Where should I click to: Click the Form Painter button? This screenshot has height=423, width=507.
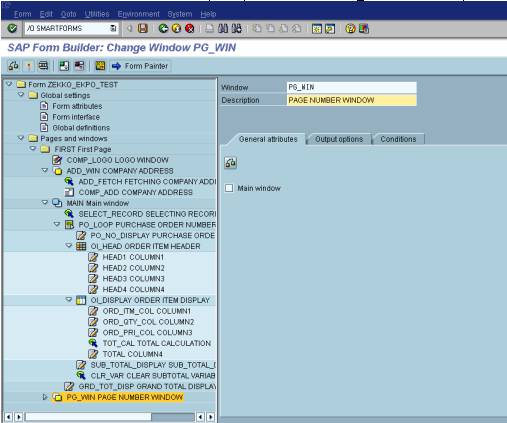point(140,66)
